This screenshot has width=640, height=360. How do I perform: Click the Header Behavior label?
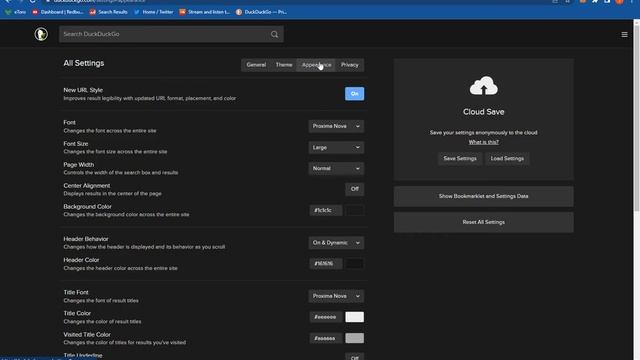click(x=86, y=239)
